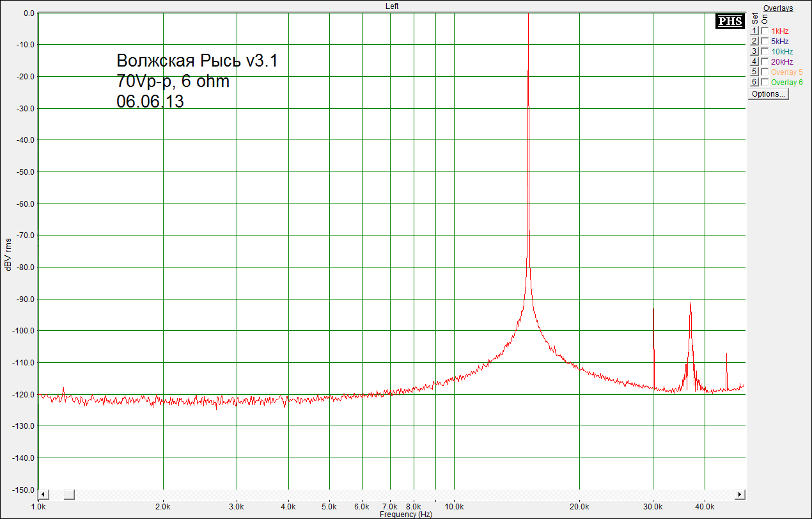Turn on the 10kHz overlay checkbox
The height and width of the screenshot is (519, 812).
click(x=765, y=51)
